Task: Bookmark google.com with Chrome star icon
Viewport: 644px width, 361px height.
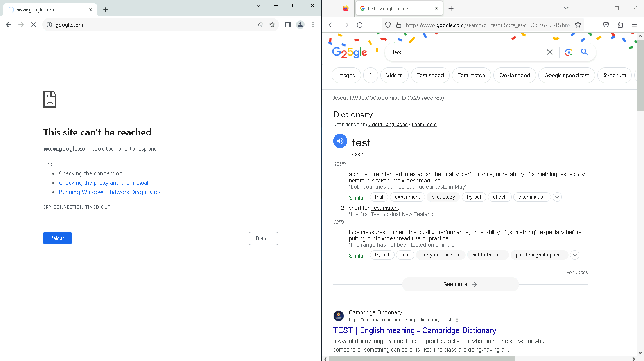Action: (x=272, y=25)
